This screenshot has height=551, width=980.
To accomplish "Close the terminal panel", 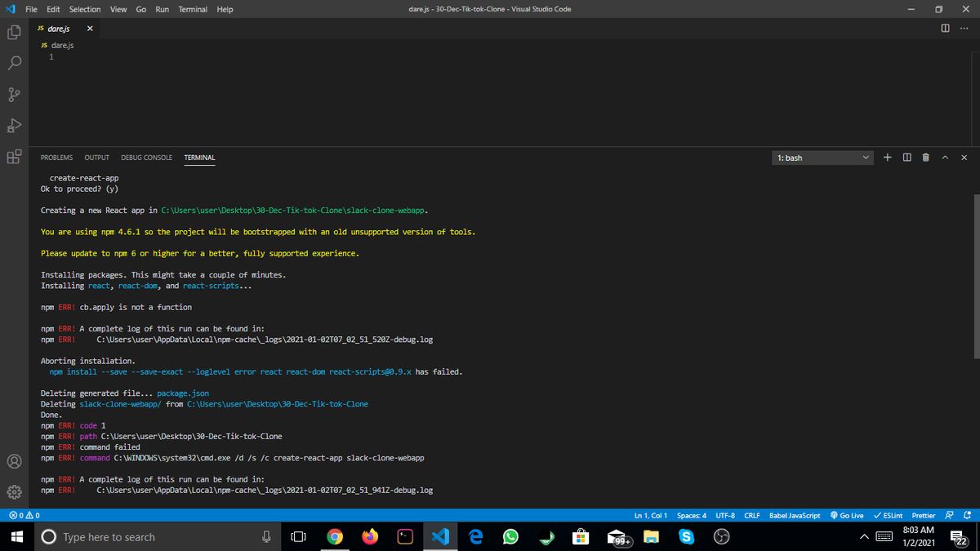I will (x=964, y=157).
